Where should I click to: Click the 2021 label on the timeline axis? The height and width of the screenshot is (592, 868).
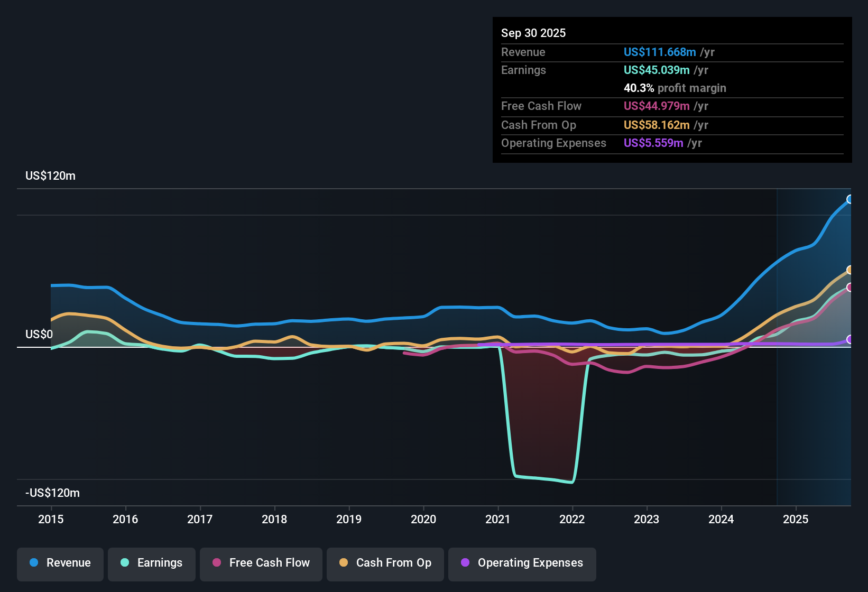(x=497, y=520)
